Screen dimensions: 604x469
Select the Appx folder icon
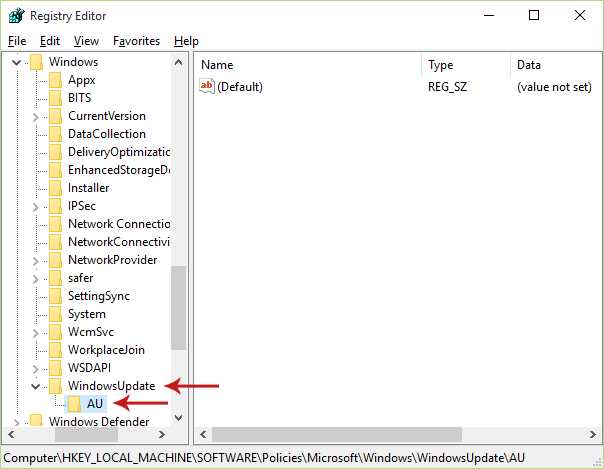coord(55,80)
